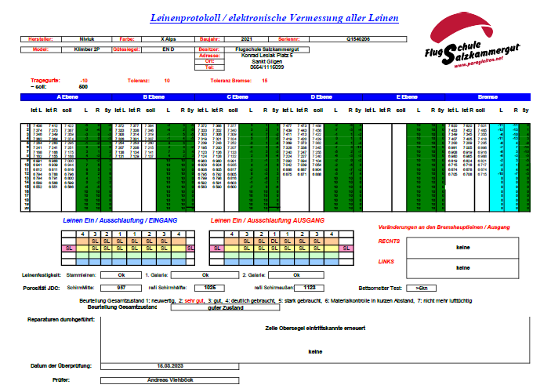This screenshot has width=551, height=392.
Task: Click the 'D Ebene' blue header
Action: pyautogui.click(x=321, y=97)
